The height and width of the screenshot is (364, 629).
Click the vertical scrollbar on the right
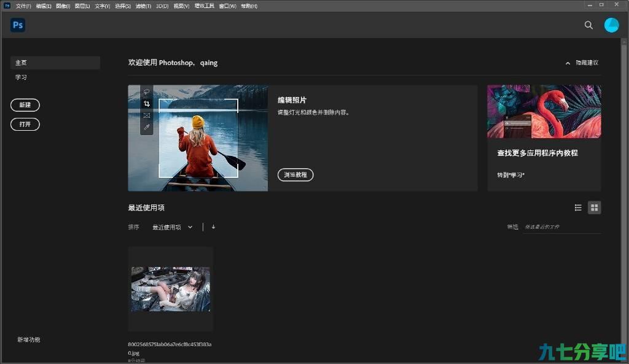pos(624,201)
